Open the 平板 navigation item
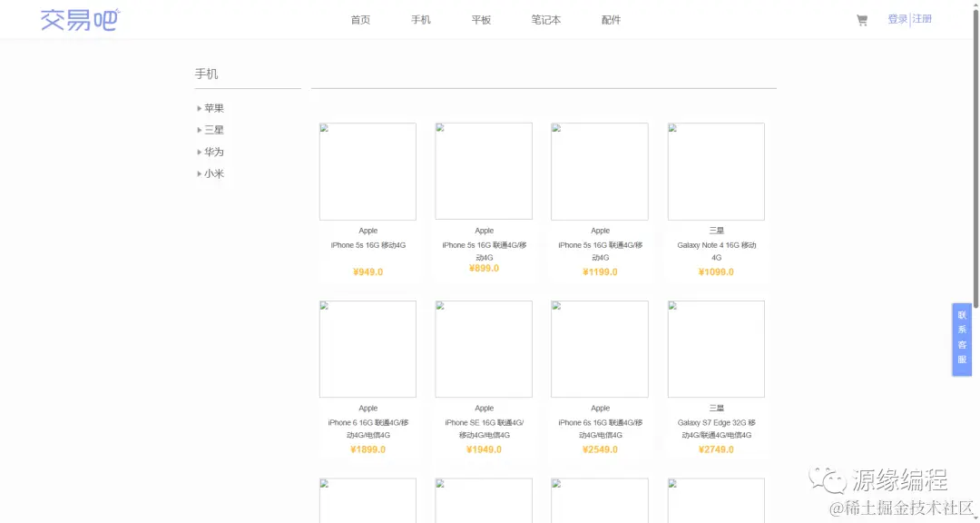 [x=481, y=20]
